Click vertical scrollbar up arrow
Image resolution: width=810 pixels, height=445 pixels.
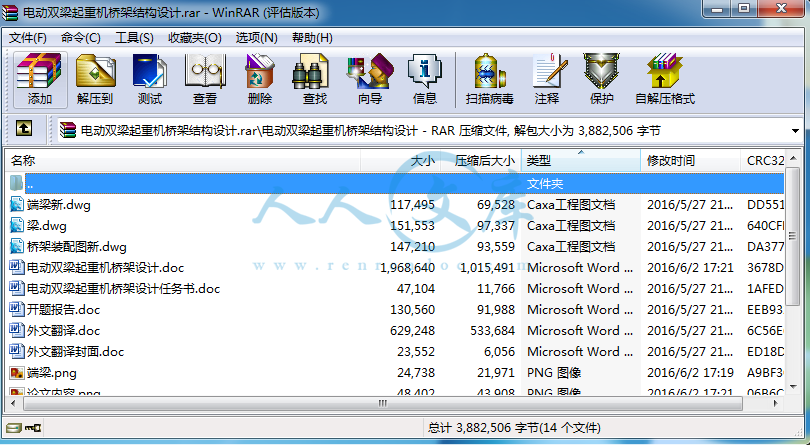792,158
